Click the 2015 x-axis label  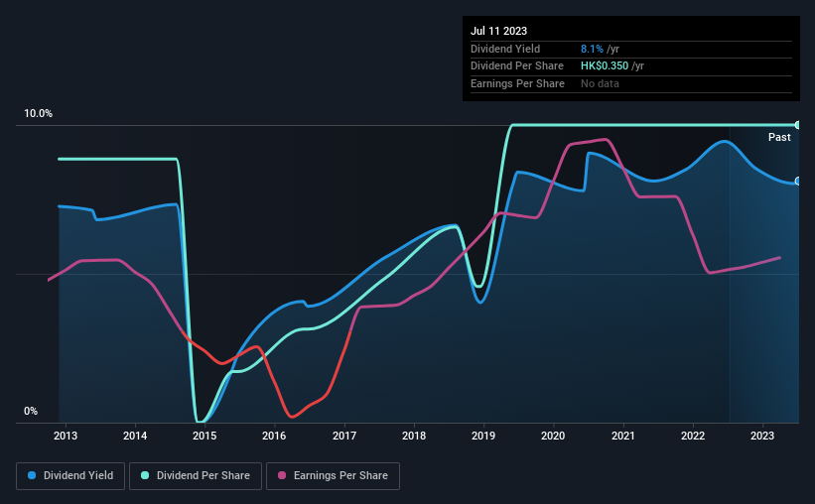(x=204, y=436)
